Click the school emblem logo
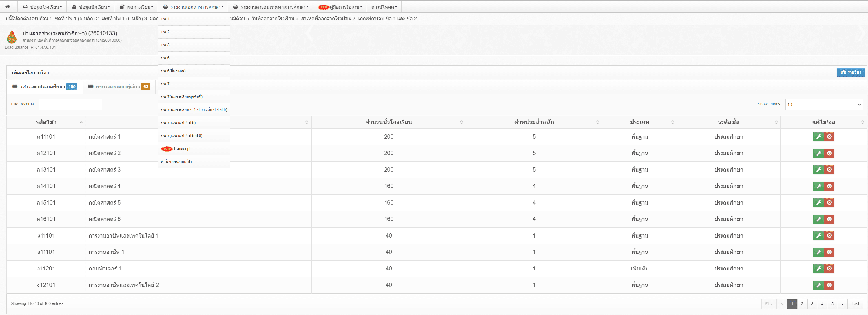The image size is (868, 315). [x=12, y=37]
